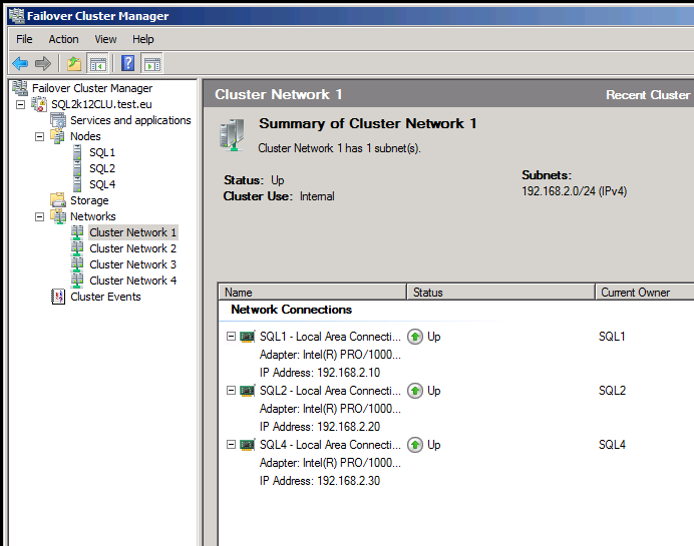Sort by the Current Owner column header
Screen dimensions: 694x546
[x=644, y=292]
